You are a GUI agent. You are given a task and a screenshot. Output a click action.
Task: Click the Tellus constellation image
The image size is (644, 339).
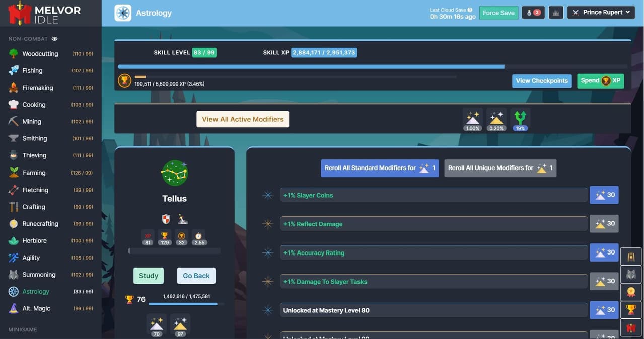[x=175, y=173]
